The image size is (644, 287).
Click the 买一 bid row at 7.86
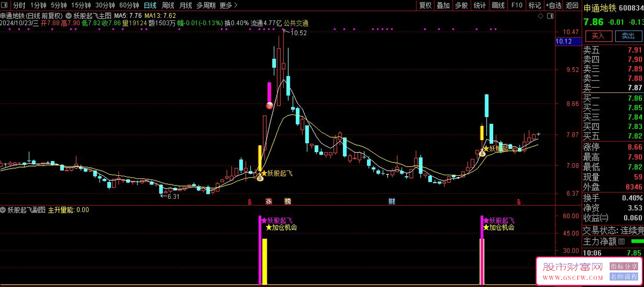pyautogui.click(x=613, y=98)
